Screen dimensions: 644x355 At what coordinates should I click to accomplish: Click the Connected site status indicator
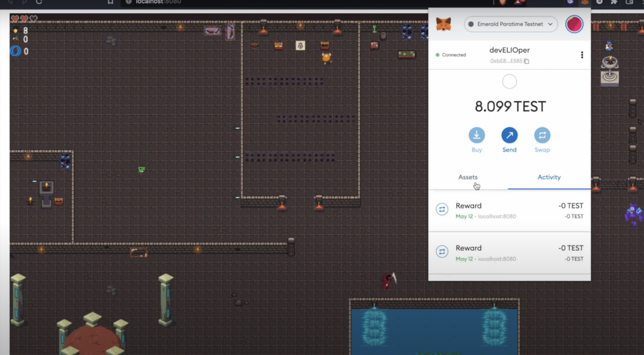pos(451,55)
